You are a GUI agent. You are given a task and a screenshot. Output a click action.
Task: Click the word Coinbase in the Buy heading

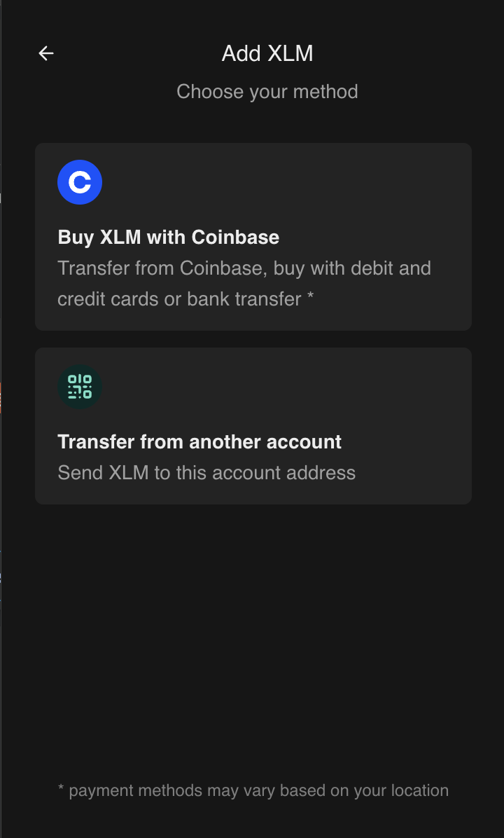[x=235, y=238]
